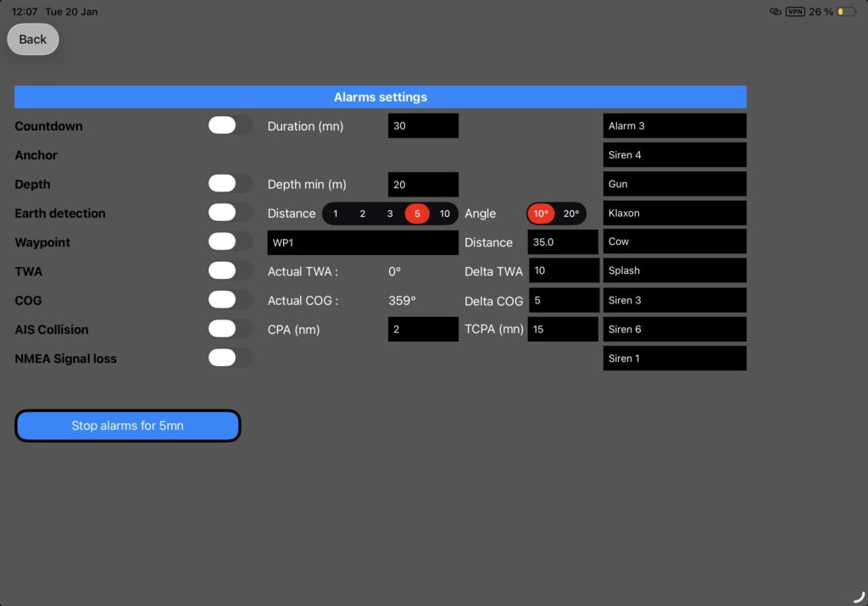Click the VPN indicator in the status bar
Viewport: 868px width, 606px height.
coord(795,11)
